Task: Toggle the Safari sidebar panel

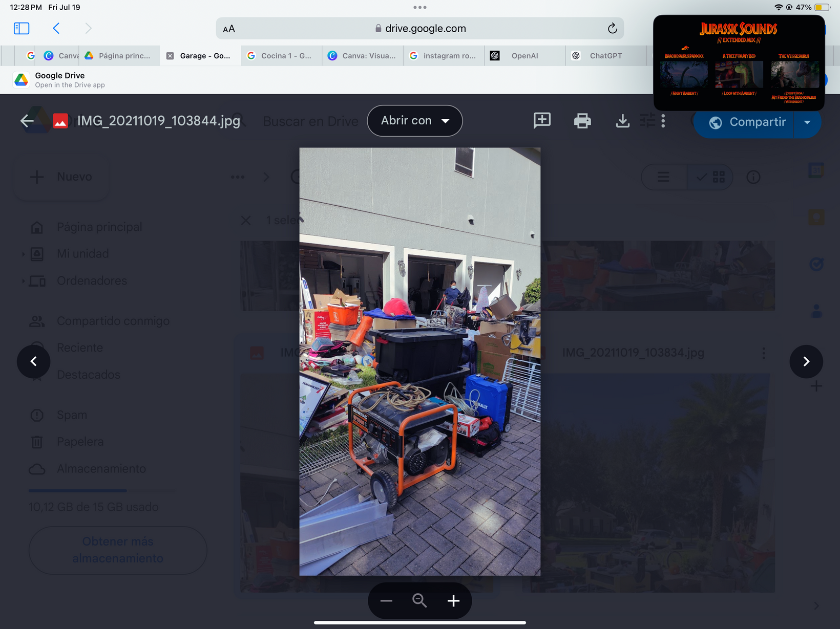Action: (x=22, y=28)
